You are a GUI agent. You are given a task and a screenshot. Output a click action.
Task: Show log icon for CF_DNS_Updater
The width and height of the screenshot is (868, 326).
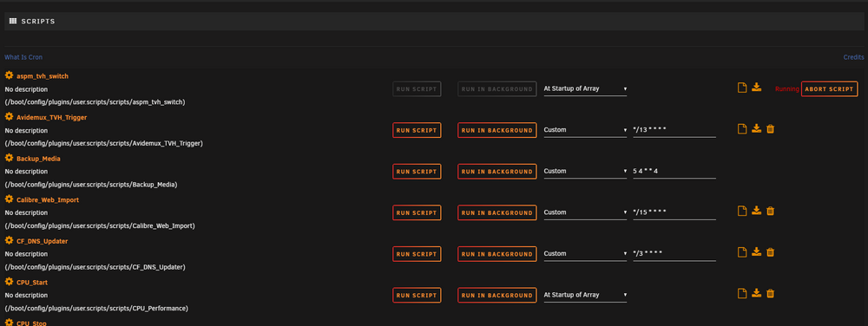pyautogui.click(x=742, y=252)
